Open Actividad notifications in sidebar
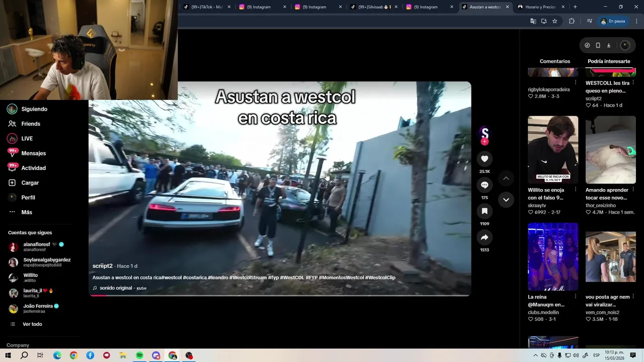Screen dimensions: 644x362 [33, 168]
